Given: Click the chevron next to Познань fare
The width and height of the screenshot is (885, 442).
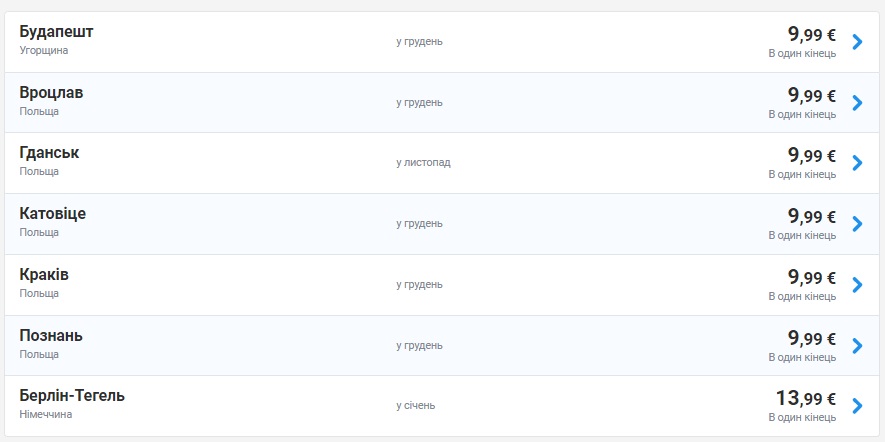Looking at the screenshot, I should (x=857, y=345).
